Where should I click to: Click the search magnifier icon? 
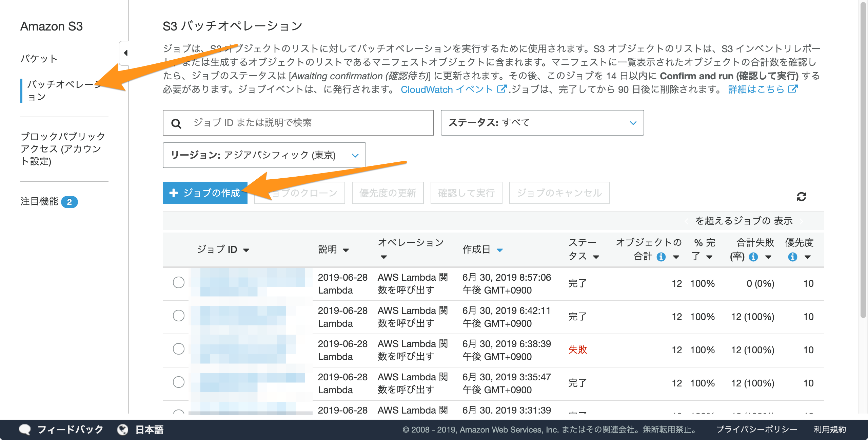point(176,123)
